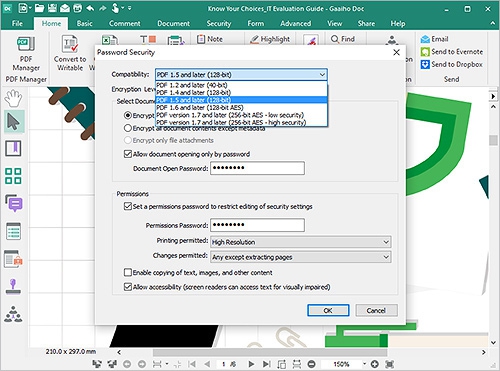Toggle full screen view icon
This screenshot has width=500, height=371.
(x=389, y=364)
